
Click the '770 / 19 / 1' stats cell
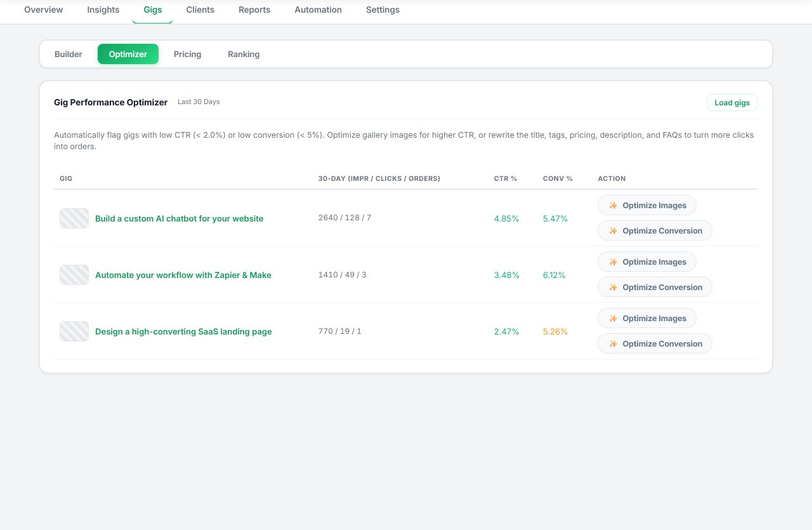tap(340, 331)
